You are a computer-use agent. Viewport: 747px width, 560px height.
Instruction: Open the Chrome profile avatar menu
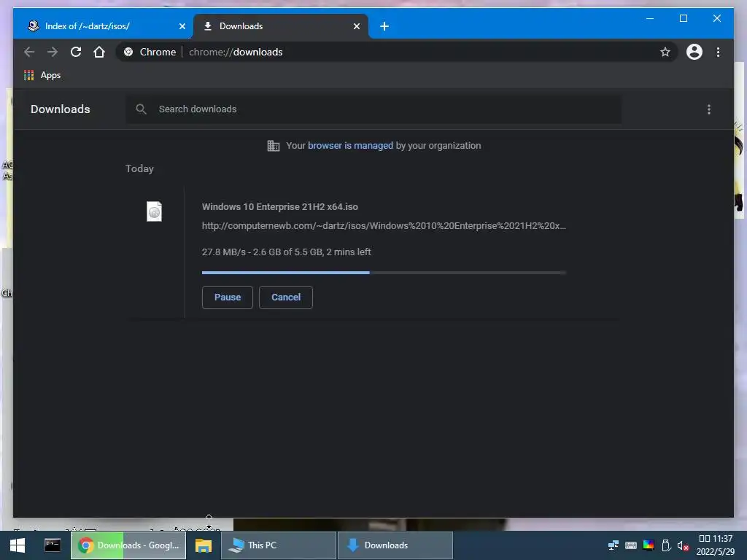(x=694, y=52)
